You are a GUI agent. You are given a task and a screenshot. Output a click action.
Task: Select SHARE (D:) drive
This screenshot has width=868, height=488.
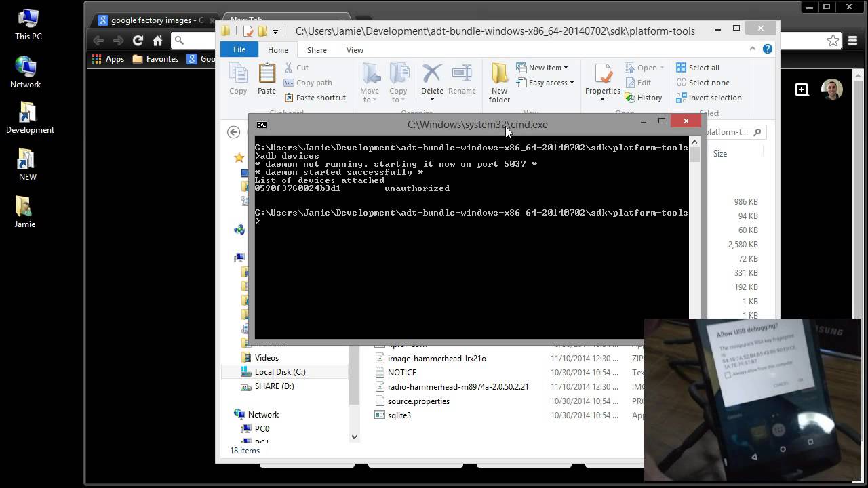(274, 386)
